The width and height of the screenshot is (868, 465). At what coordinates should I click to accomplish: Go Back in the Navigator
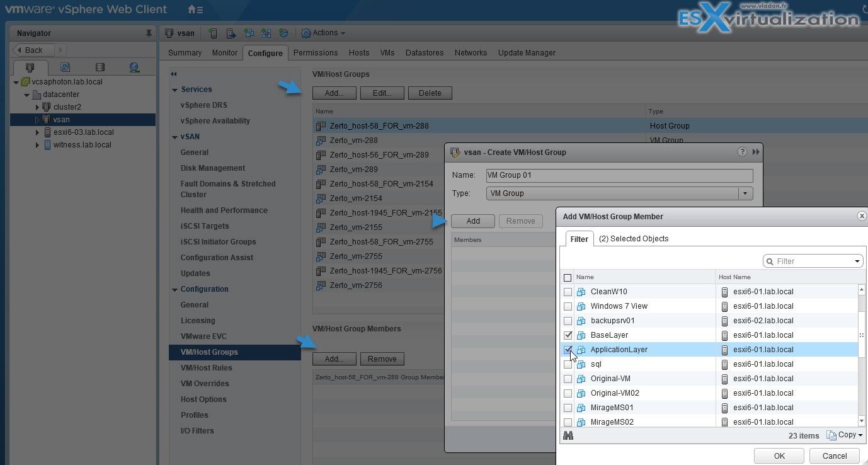click(33, 50)
